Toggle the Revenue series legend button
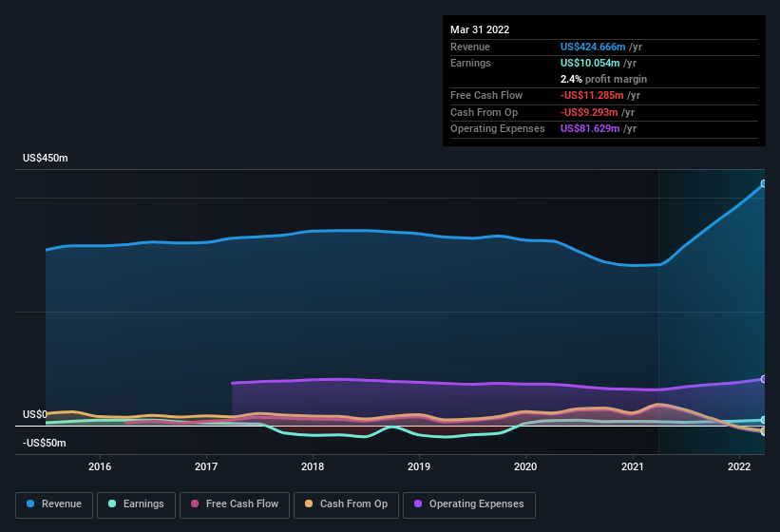The image size is (780, 532). point(54,505)
